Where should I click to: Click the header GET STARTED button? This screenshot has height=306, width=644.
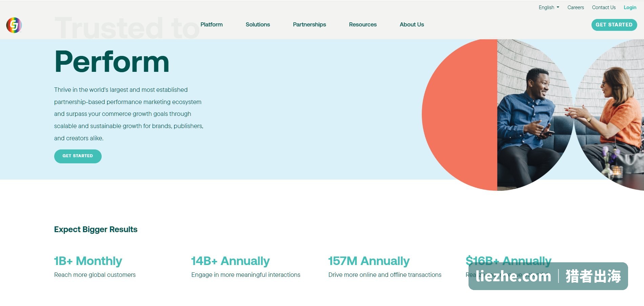(614, 25)
